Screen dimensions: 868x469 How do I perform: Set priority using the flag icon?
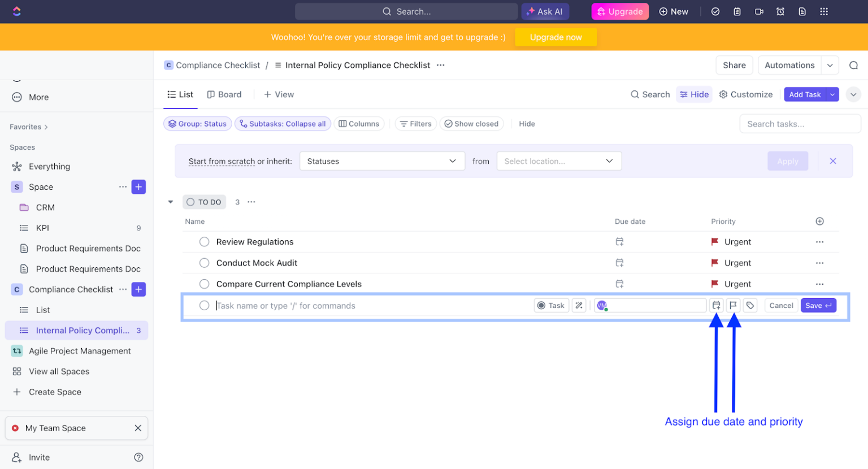[734, 305]
